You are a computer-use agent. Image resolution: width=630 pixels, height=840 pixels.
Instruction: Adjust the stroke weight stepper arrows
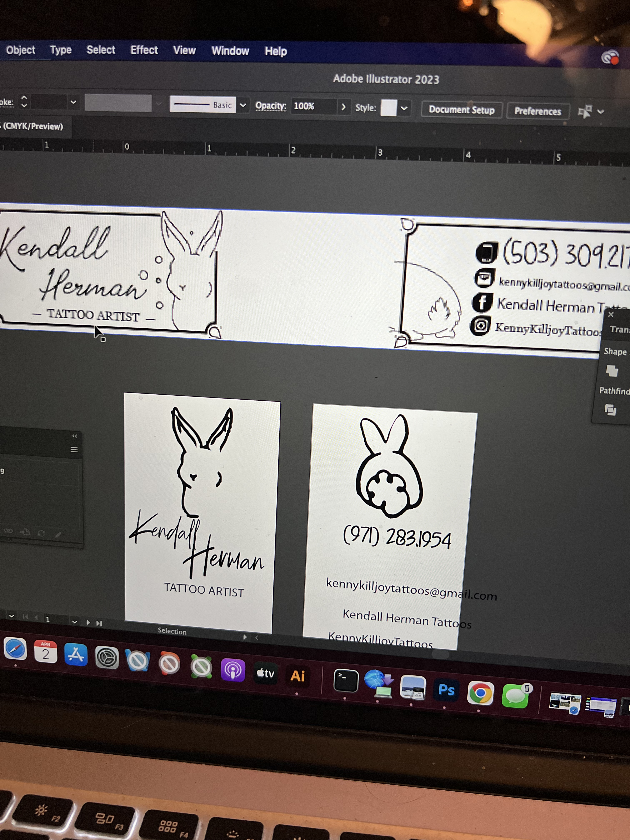(x=24, y=101)
